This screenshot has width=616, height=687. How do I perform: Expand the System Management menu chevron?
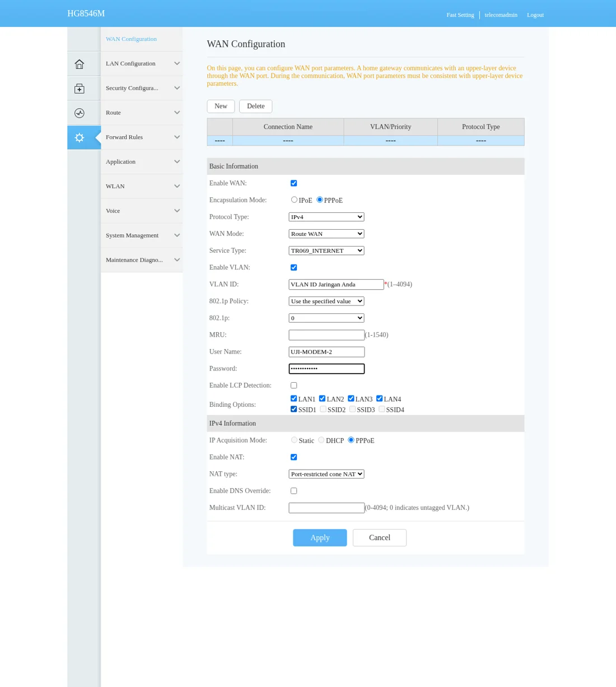pyautogui.click(x=177, y=235)
